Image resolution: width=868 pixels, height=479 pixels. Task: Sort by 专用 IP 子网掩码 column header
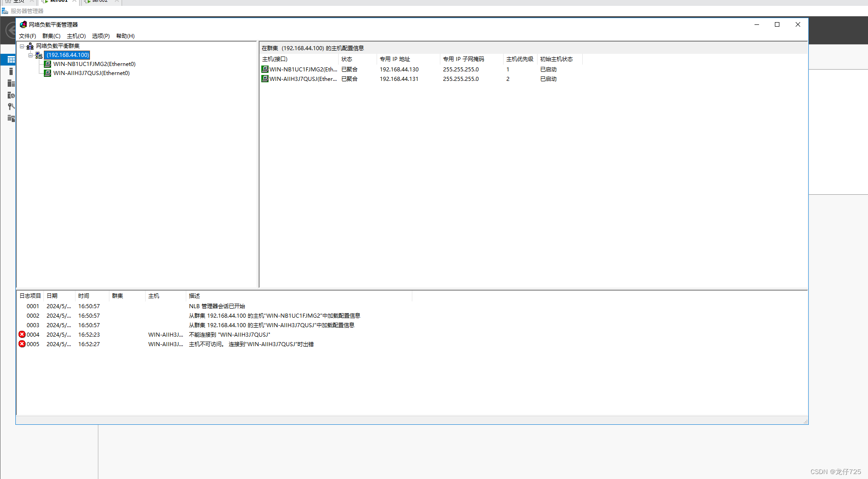tap(471, 59)
